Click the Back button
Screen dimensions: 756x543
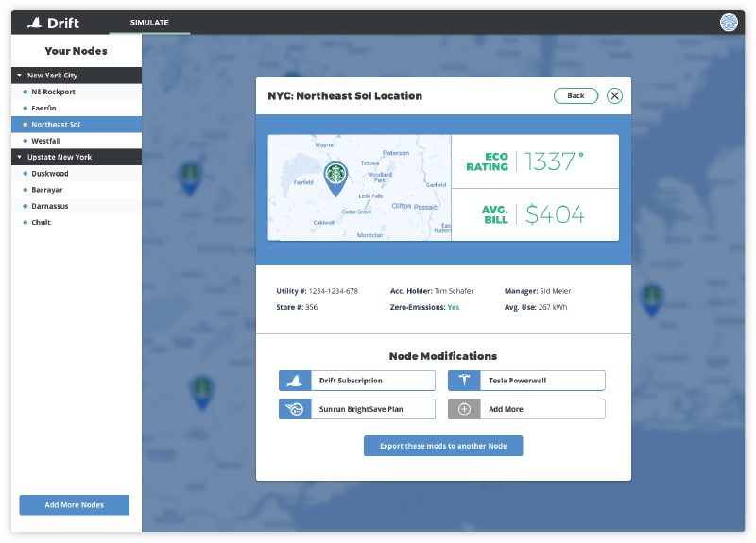[x=576, y=96]
